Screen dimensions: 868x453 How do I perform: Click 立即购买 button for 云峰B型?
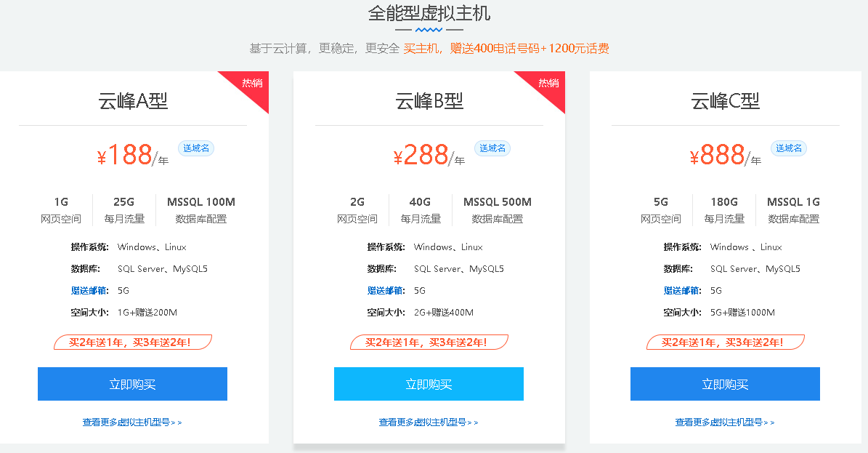pos(429,384)
